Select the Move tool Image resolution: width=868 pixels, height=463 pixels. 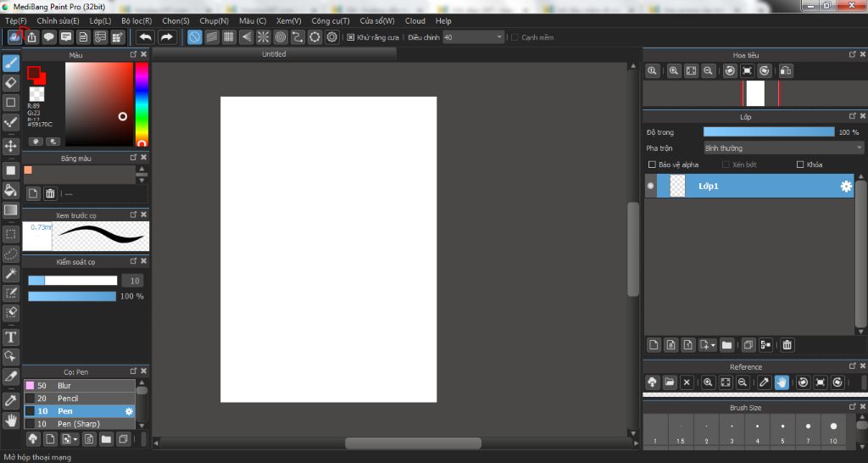tap(10, 146)
